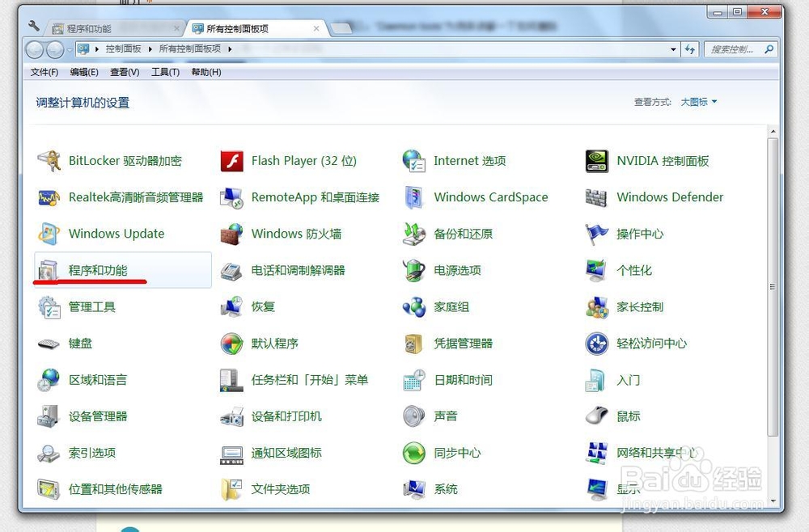Open the 帮助(H) menu
Screen dimensions: 809x532
(205, 72)
